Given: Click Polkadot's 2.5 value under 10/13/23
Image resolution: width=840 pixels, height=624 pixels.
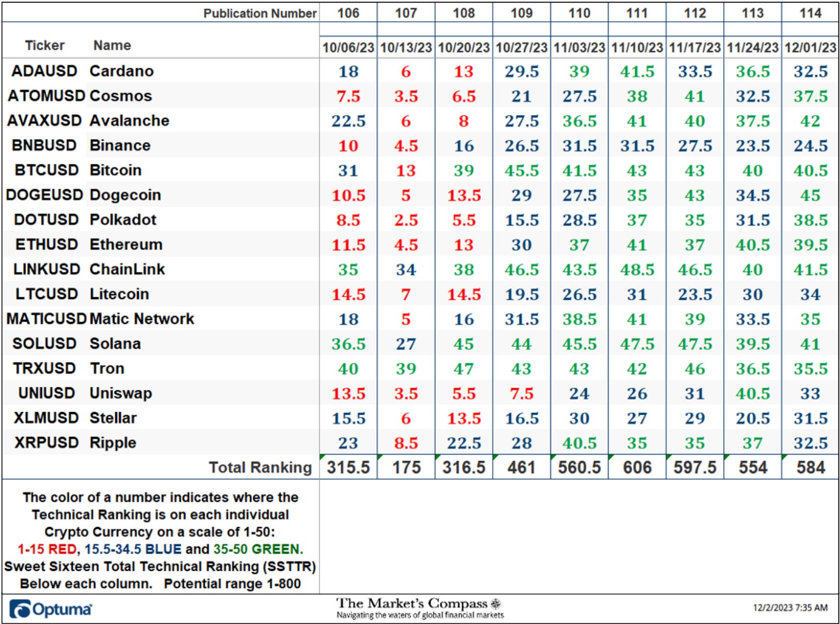Looking at the screenshot, I should click(x=406, y=220).
